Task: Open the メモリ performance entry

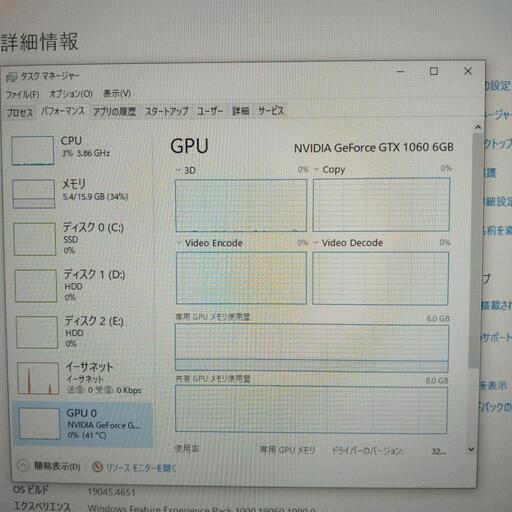Action: (80, 193)
